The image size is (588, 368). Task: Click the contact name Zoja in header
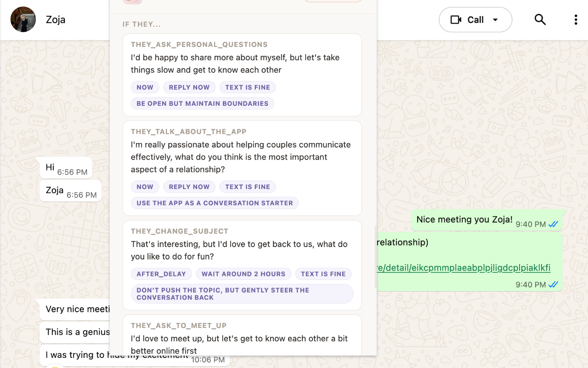(x=56, y=20)
